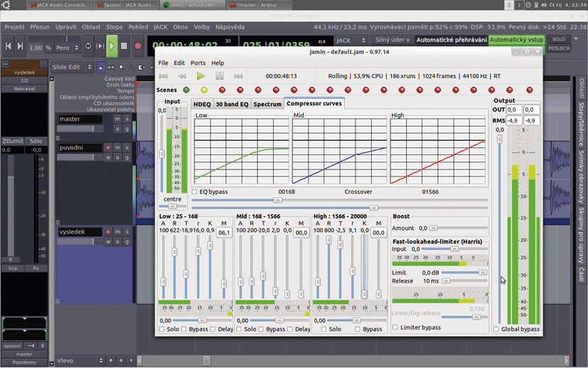Open group button on vysledek track
Image resolution: width=588 pixels, height=368 pixels.
pyautogui.click(x=127, y=242)
